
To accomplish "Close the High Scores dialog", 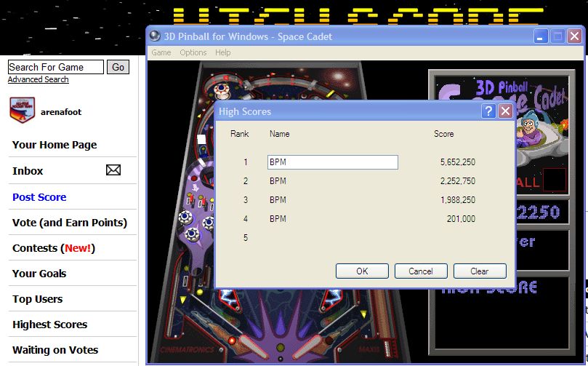I will click(505, 111).
